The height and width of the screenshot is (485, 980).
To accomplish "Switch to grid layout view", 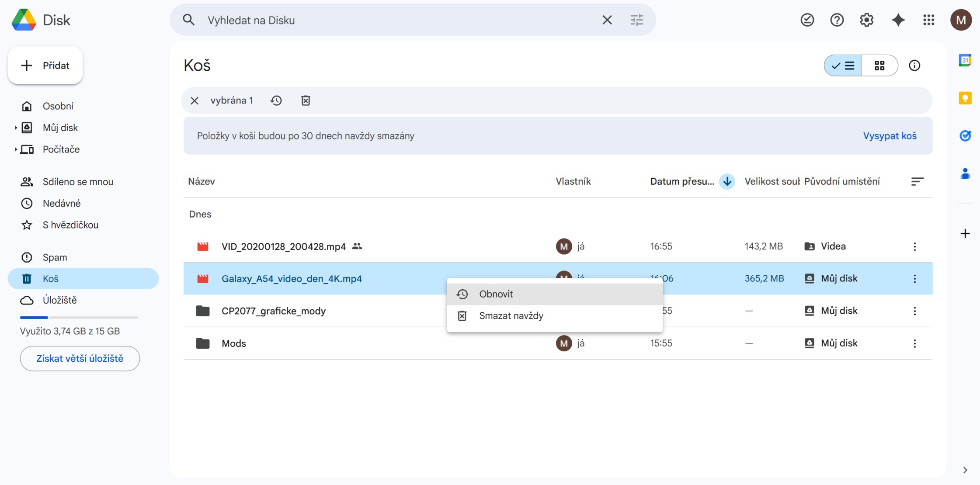I will click(879, 66).
